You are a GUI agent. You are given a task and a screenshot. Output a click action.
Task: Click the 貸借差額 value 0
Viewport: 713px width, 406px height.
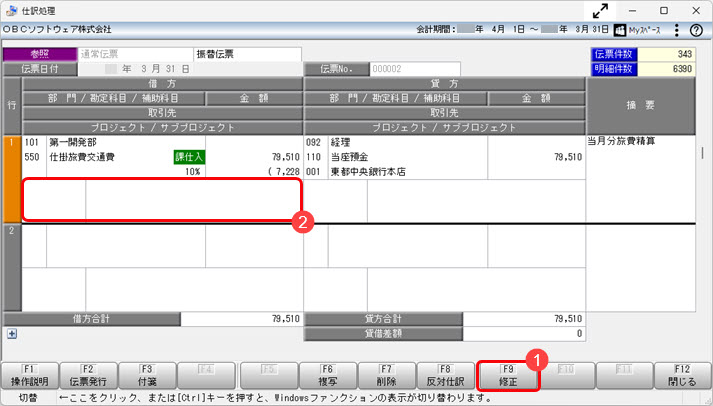click(524, 334)
